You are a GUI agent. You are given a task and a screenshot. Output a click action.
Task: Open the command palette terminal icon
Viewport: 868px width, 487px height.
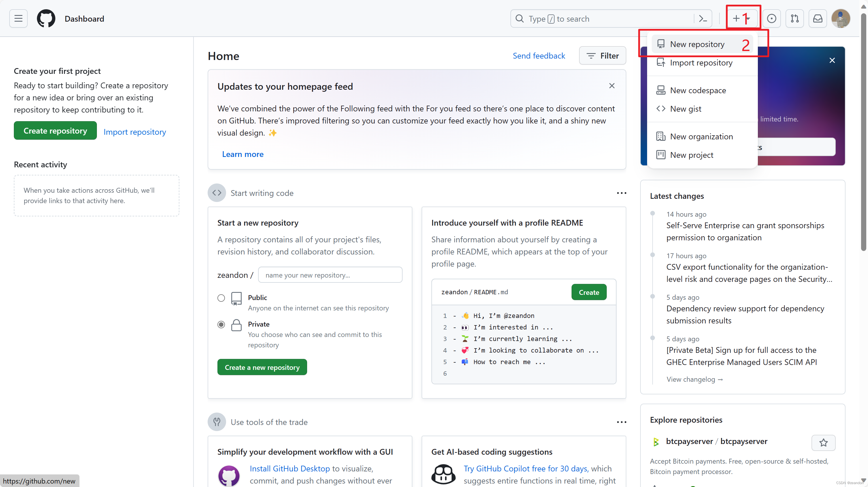point(703,18)
